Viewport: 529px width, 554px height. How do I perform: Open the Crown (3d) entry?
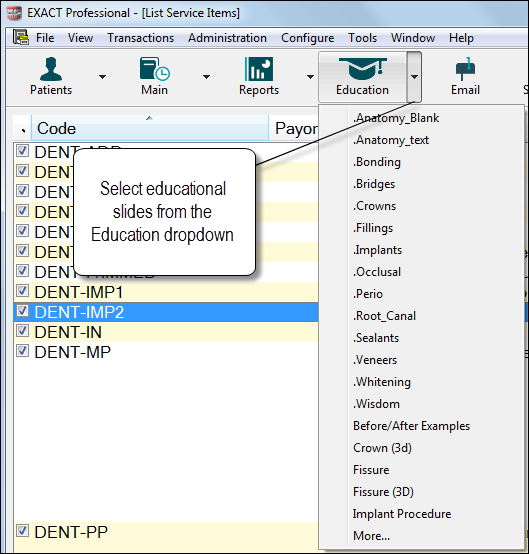pos(382,448)
